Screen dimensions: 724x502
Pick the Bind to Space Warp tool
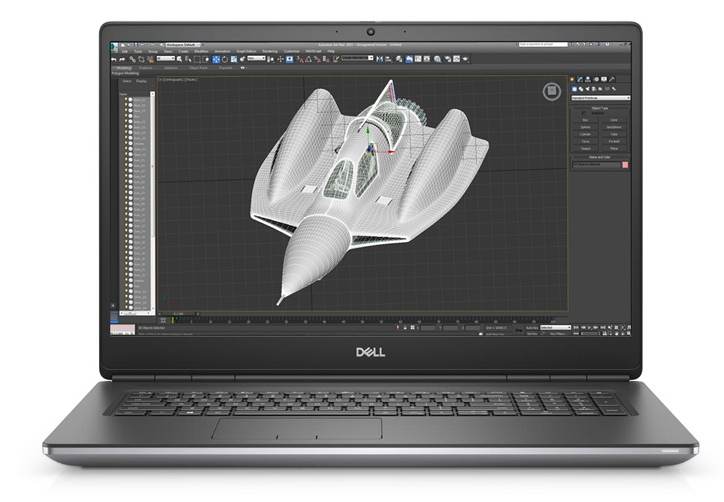pos(150,59)
